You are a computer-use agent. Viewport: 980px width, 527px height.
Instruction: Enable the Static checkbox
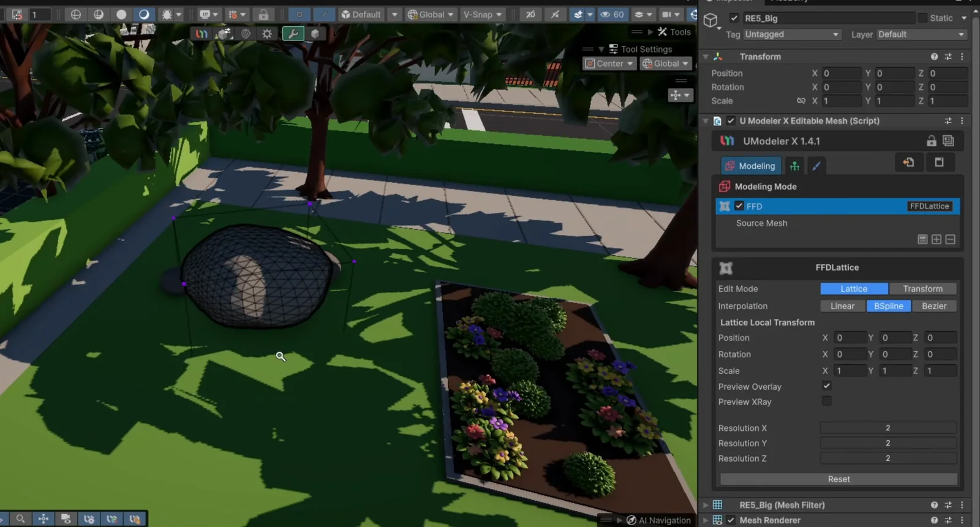click(x=922, y=18)
